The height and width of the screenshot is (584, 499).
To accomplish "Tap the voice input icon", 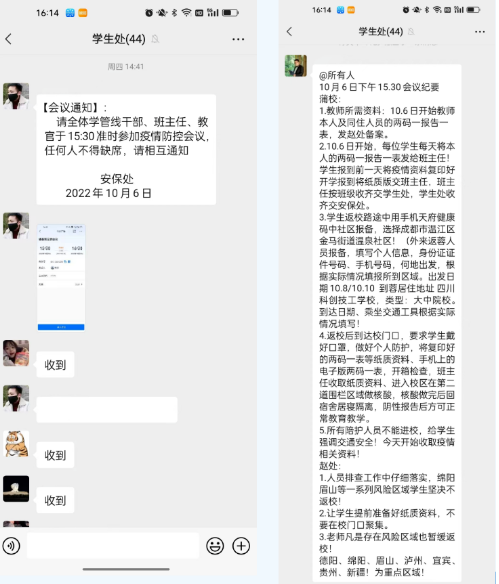I will click(x=11, y=546).
